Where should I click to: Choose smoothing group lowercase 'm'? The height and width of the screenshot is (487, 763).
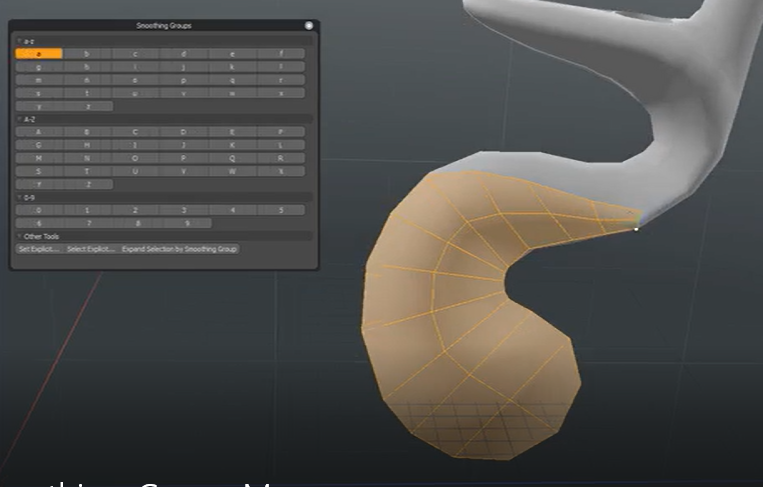click(39, 80)
